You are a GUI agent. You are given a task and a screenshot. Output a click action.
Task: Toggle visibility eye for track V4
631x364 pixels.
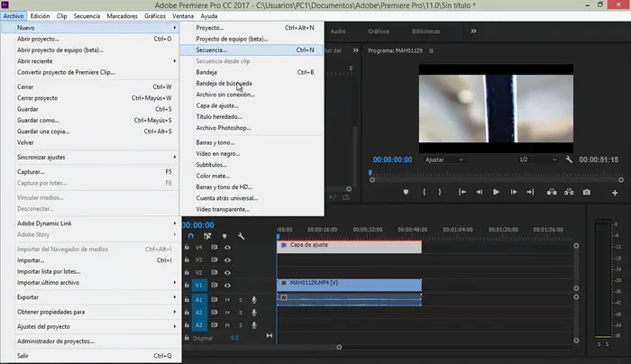[x=227, y=246]
